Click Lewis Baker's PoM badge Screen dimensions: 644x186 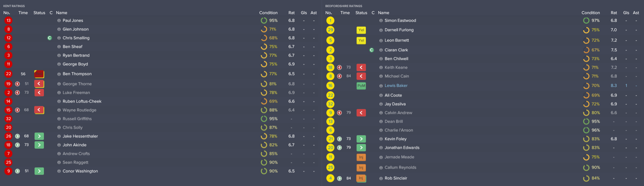pos(361,85)
